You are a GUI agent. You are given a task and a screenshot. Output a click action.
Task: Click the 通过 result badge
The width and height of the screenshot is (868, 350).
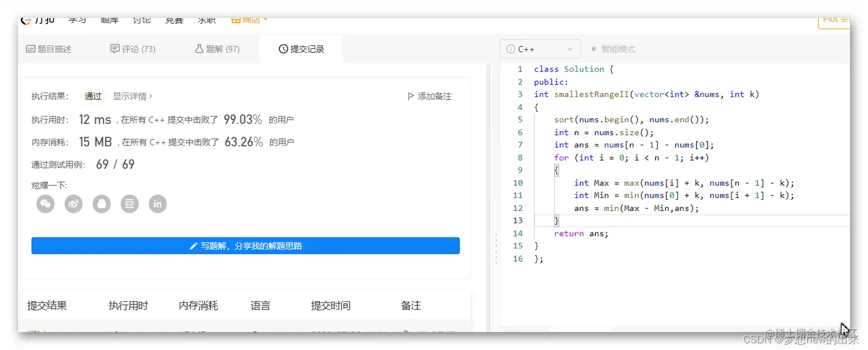92,96
